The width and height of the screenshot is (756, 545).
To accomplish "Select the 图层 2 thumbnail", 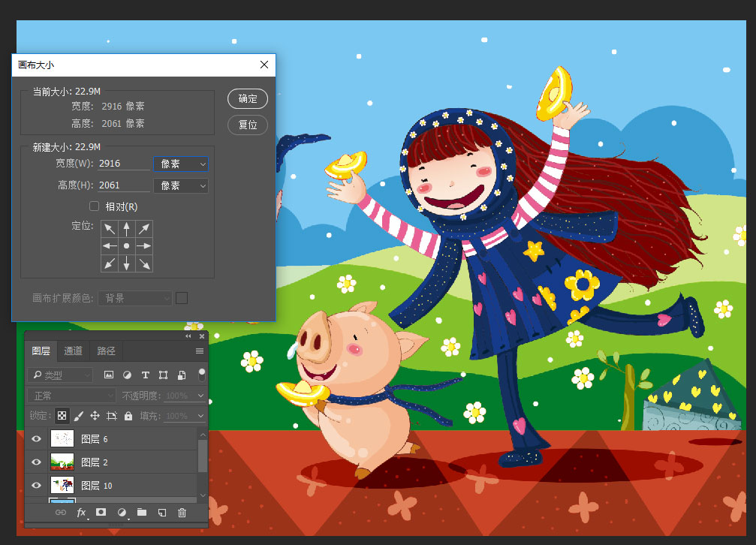I will point(62,462).
